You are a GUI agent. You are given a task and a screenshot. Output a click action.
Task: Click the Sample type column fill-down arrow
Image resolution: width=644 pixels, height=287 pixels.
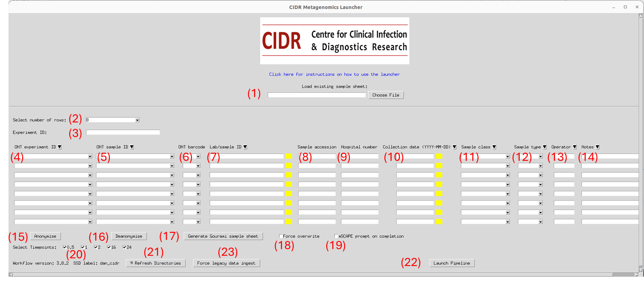point(545,147)
